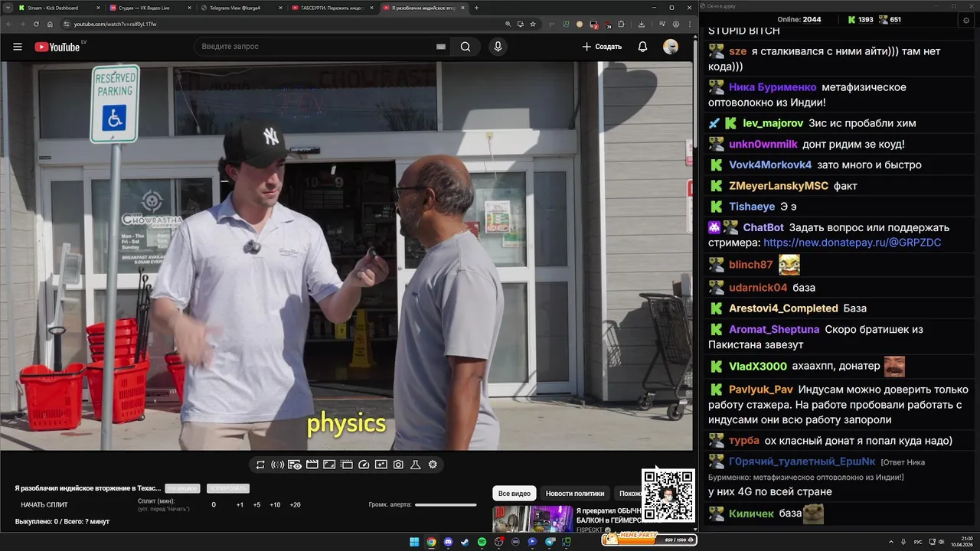Viewport: 980px width, 551px height.
Task: Open the donatepay.ru link in chat
Action: (852, 243)
